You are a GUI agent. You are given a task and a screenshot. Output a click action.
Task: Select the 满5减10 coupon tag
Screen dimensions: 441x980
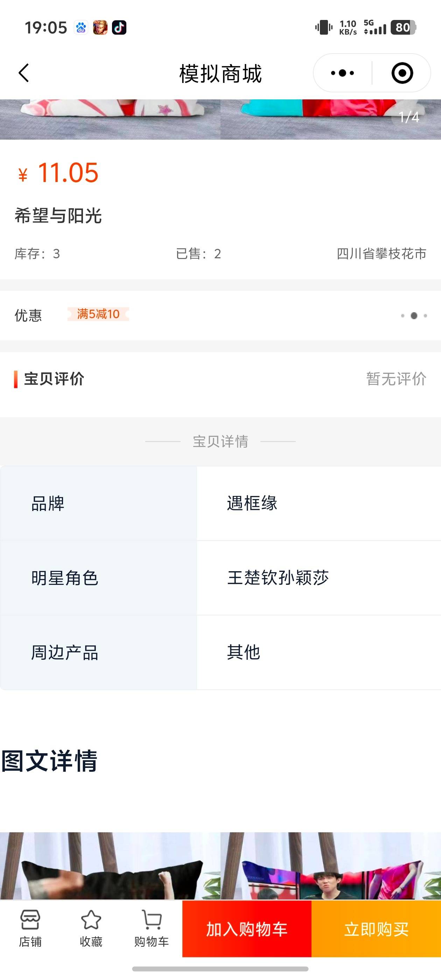[98, 314]
